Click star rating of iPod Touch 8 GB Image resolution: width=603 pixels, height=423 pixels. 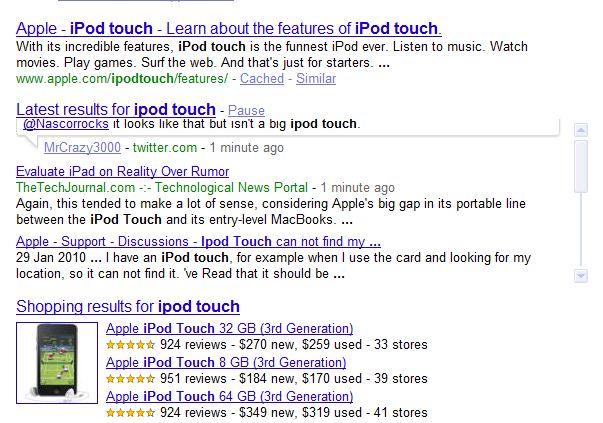click(x=130, y=379)
